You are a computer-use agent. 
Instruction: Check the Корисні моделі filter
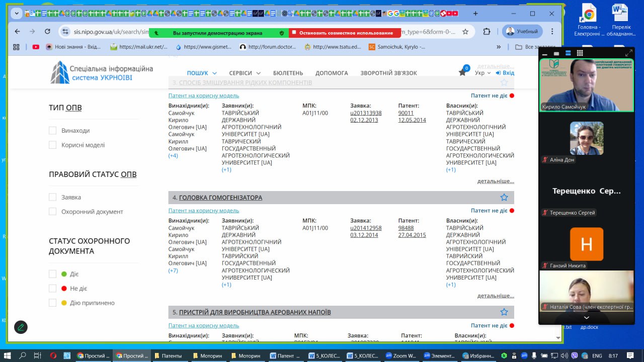click(52, 145)
